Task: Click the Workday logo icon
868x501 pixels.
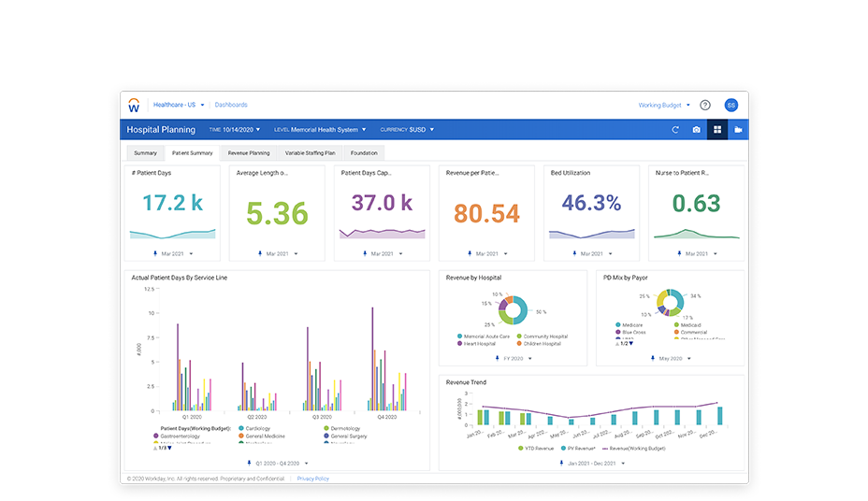Action: pos(135,105)
